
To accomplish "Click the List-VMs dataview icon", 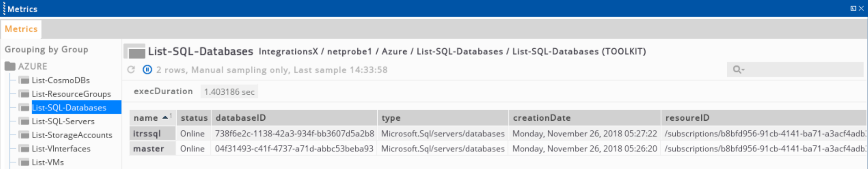I will 24,163.
